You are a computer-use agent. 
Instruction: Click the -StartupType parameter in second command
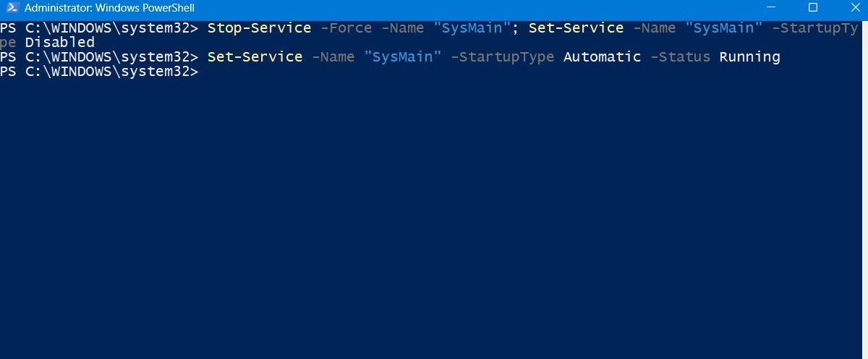(x=502, y=57)
